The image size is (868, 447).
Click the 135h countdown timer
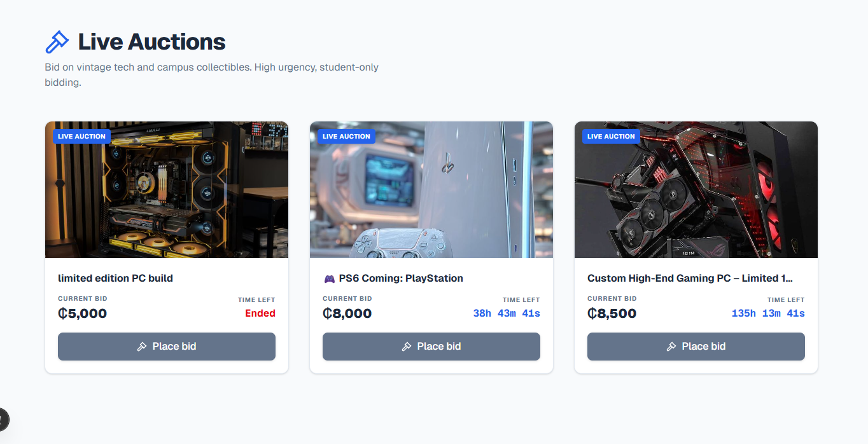pos(768,313)
